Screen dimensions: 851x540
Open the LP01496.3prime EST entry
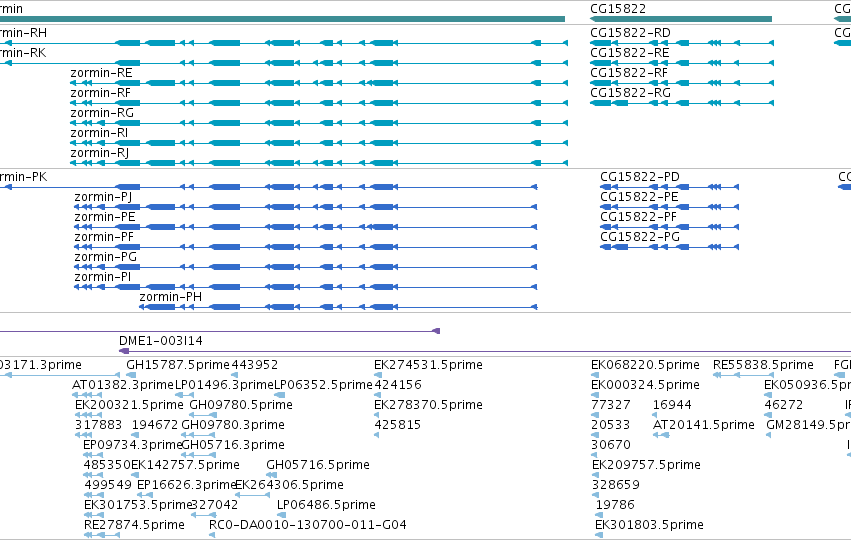(x=224, y=385)
